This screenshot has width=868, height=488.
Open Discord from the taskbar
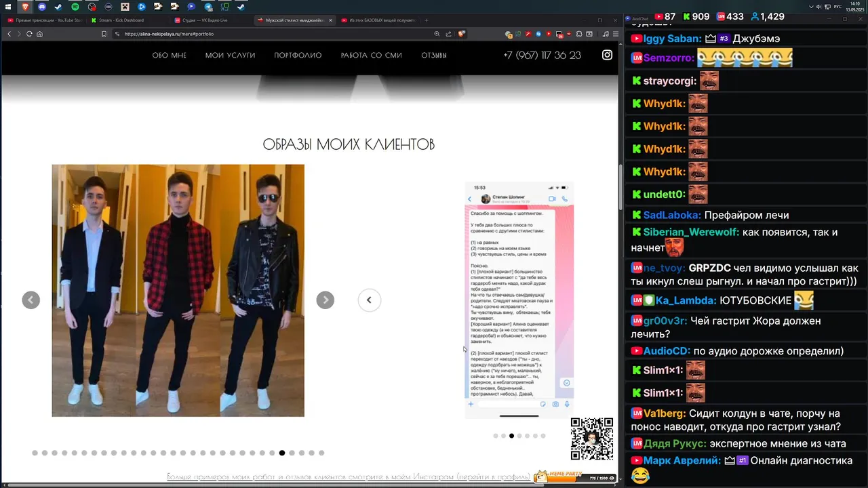[41, 7]
